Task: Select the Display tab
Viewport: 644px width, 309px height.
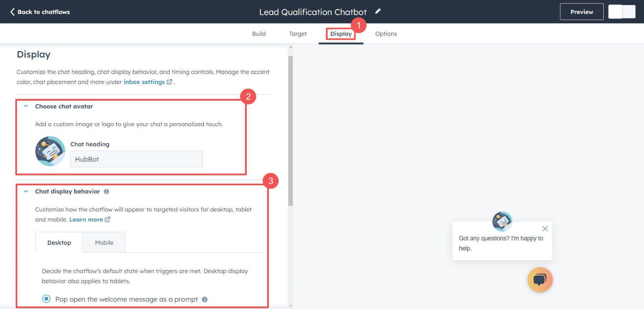Action: pyautogui.click(x=341, y=34)
